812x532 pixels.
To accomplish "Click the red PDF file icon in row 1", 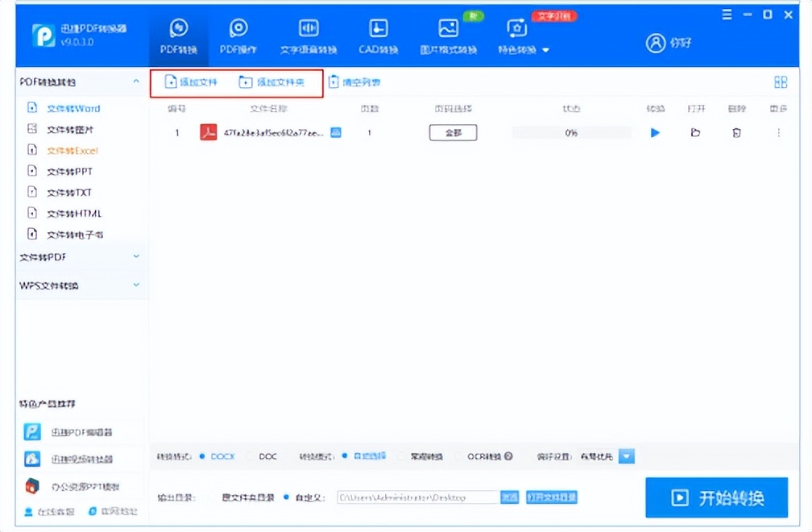I will point(209,133).
